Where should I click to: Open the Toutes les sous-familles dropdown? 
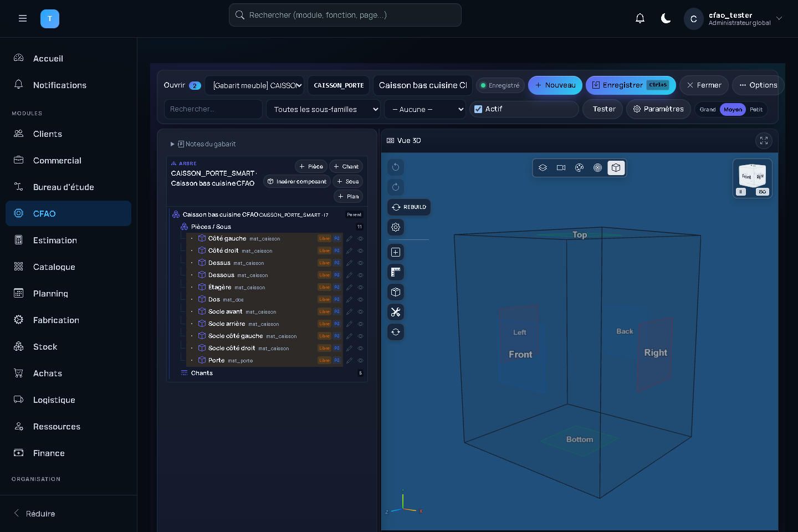click(323, 109)
